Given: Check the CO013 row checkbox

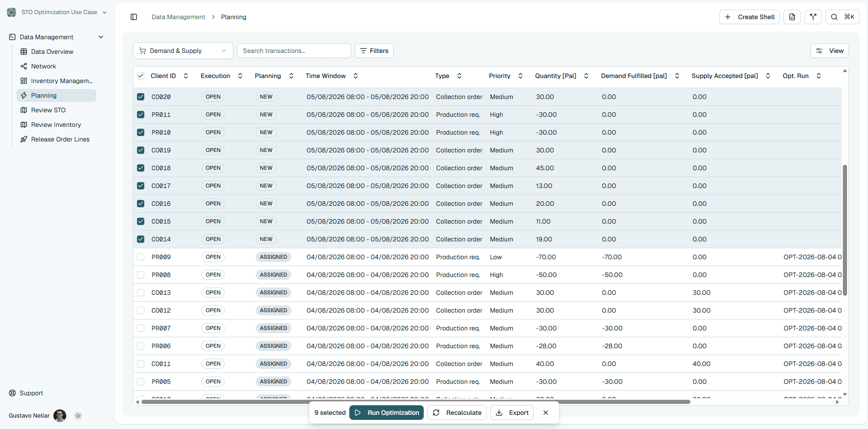Looking at the screenshot, I should (x=141, y=293).
